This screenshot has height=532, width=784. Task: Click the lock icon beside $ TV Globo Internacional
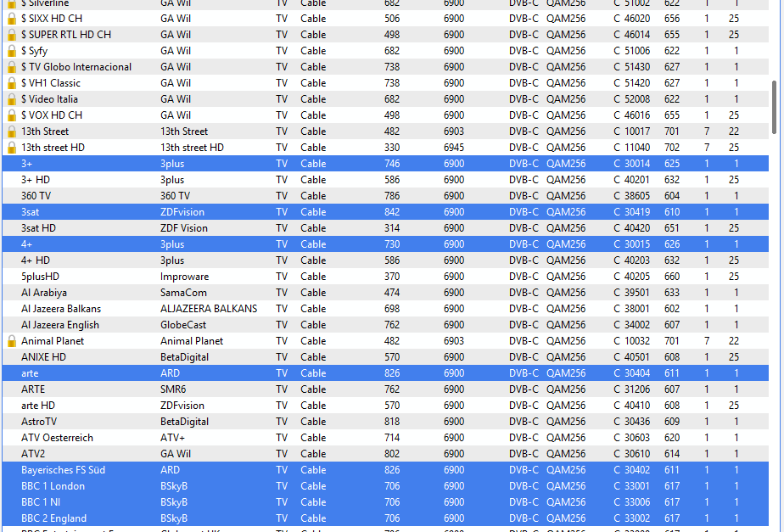[12, 67]
